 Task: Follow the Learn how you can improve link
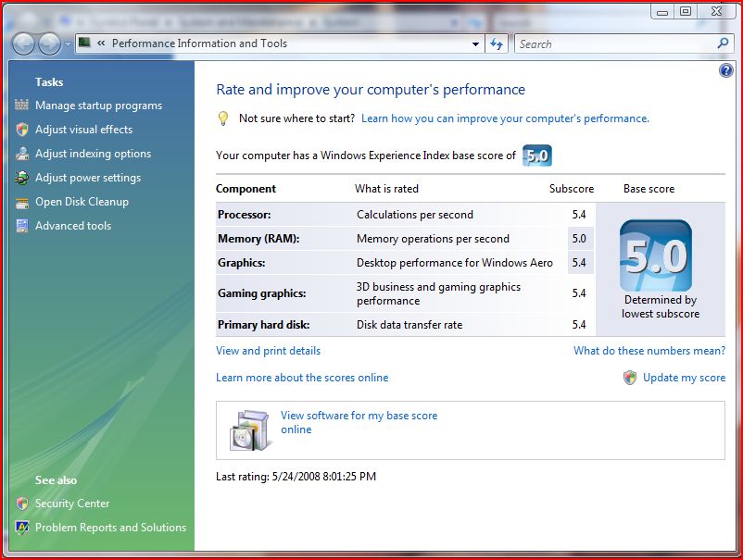tap(505, 118)
